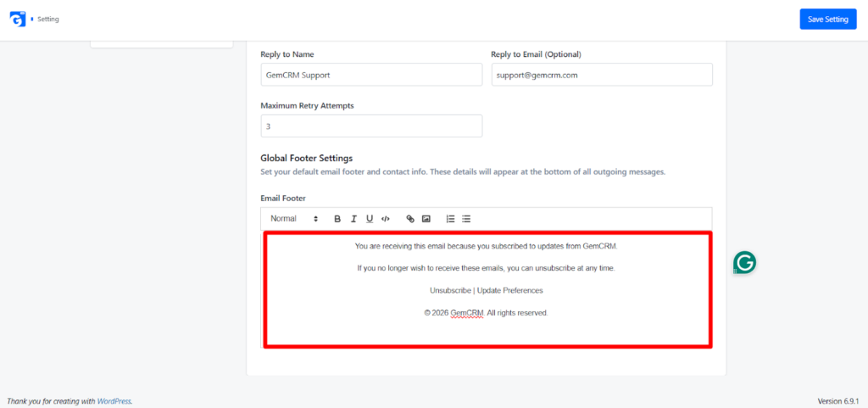Click the Email Footer label
The width and height of the screenshot is (868, 408).
point(283,198)
